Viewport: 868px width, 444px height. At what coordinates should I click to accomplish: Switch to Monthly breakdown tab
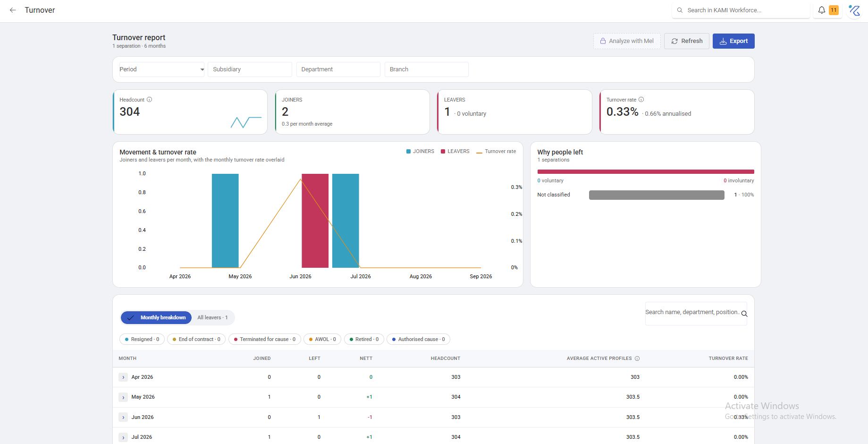(x=156, y=317)
